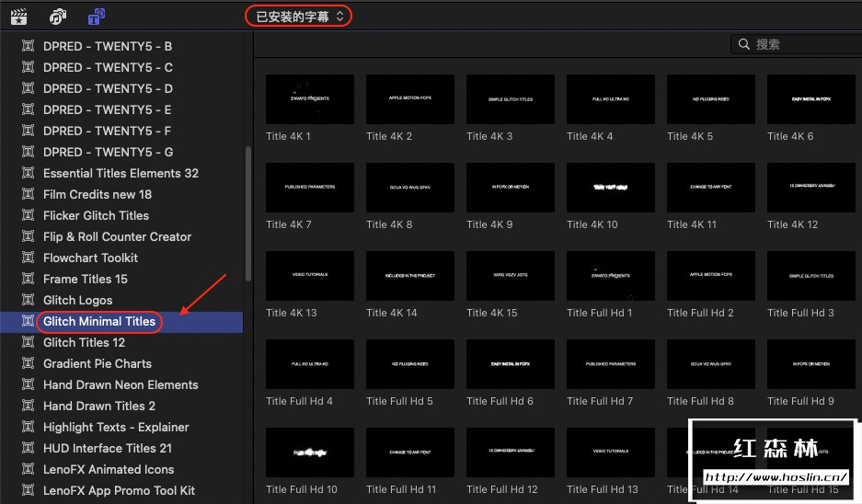Select the Title 4K 11 thumbnail
This screenshot has width=862, height=504.
(711, 188)
